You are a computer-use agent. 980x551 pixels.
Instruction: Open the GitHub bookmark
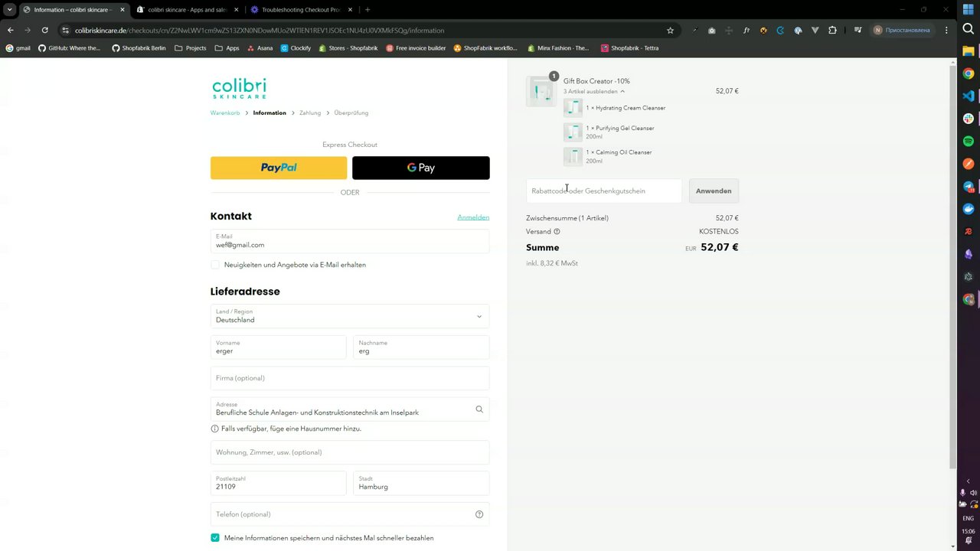point(70,47)
